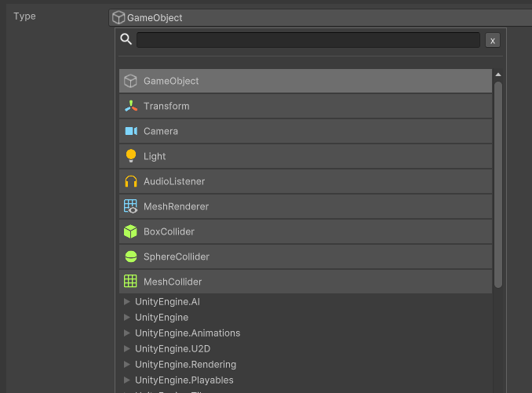Screen dimensions: 532x393
Task: Select the SphereCollider type entry
Action: pyautogui.click(x=305, y=257)
